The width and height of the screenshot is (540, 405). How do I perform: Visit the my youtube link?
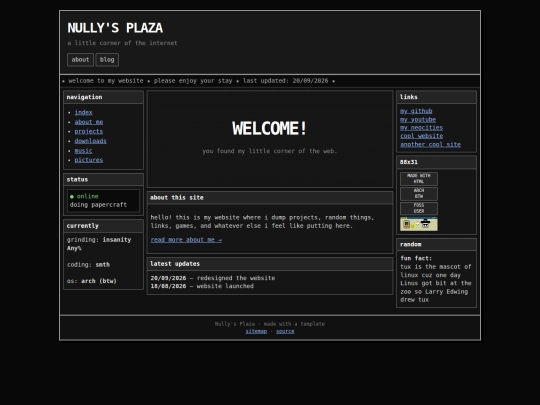418,119
